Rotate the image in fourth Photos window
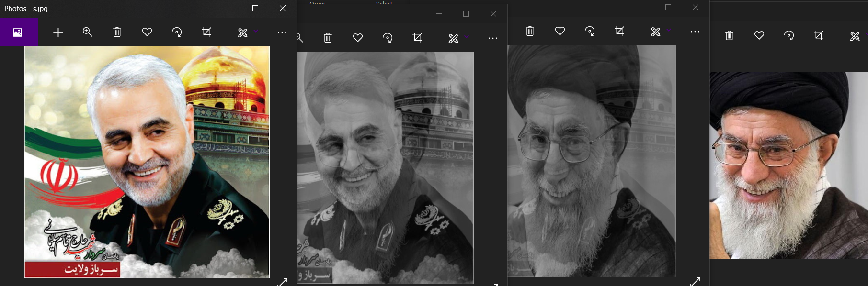This screenshot has height=286, width=868. pos(789,35)
